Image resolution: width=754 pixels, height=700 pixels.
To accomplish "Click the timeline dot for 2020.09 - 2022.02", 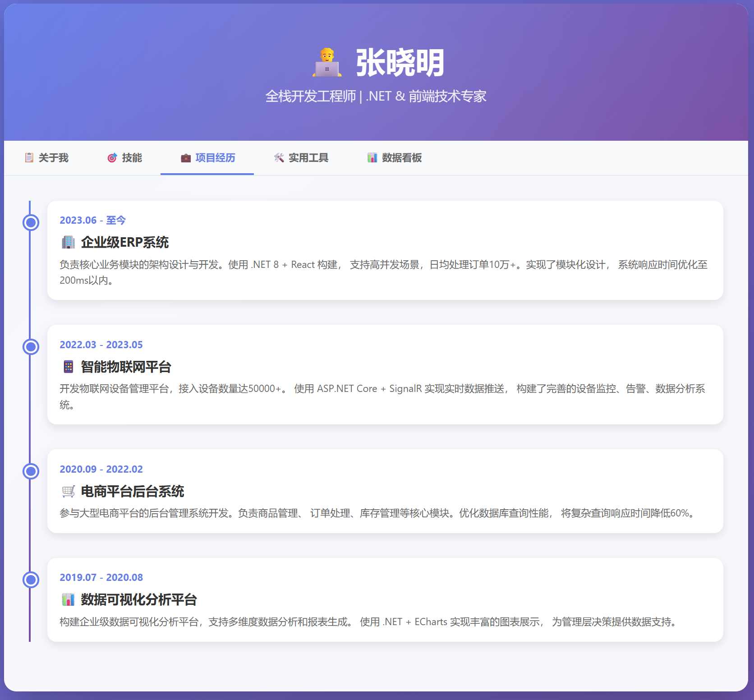I will pyautogui.click(x=31, y=471).
